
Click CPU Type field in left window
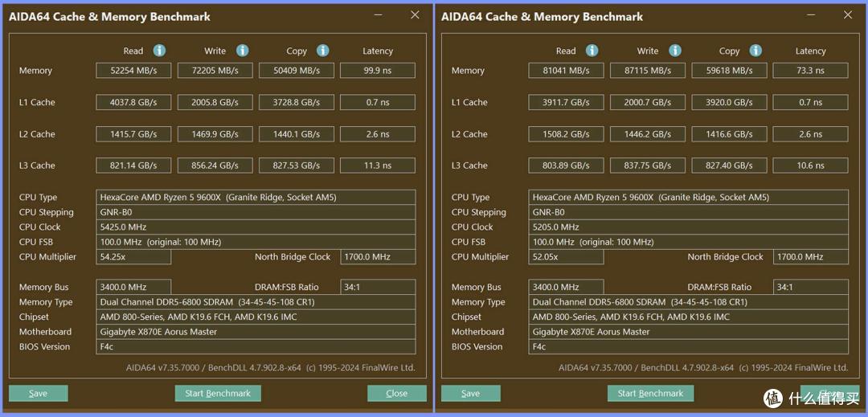click(256, 198)
